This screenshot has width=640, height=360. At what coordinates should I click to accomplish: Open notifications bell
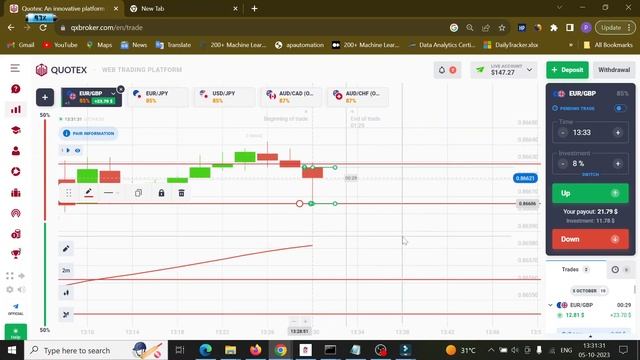coord(447,70)
